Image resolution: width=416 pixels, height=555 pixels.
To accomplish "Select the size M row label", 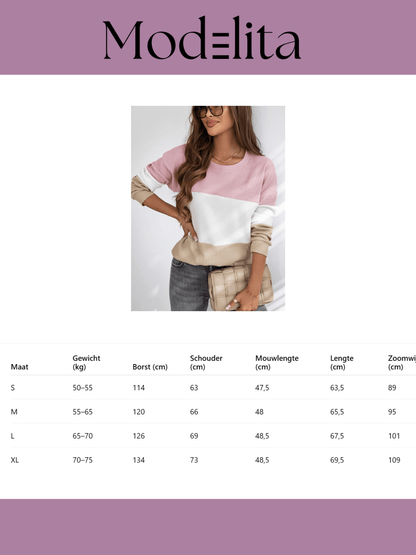I will [x=14, y=412].
